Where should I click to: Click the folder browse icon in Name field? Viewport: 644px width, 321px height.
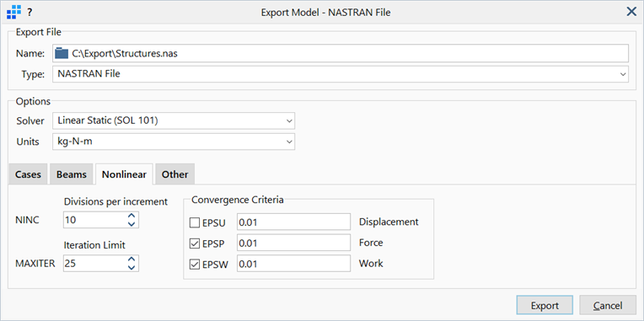[62, 53]
